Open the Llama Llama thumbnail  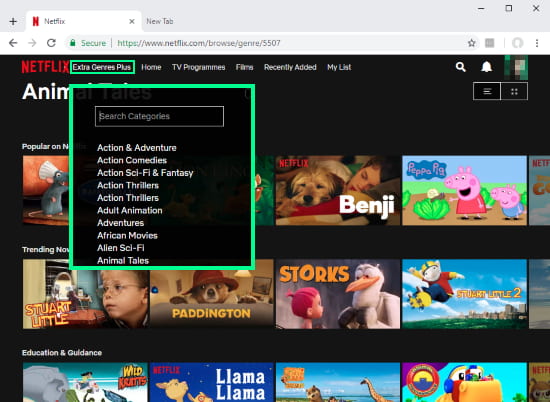(212, 382)
